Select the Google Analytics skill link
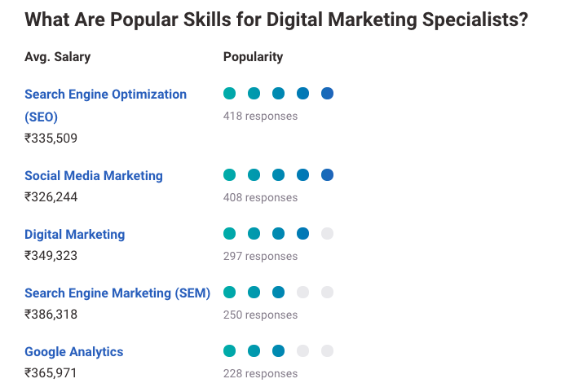Viewport: 565px width, 392px height. point(74,351)
